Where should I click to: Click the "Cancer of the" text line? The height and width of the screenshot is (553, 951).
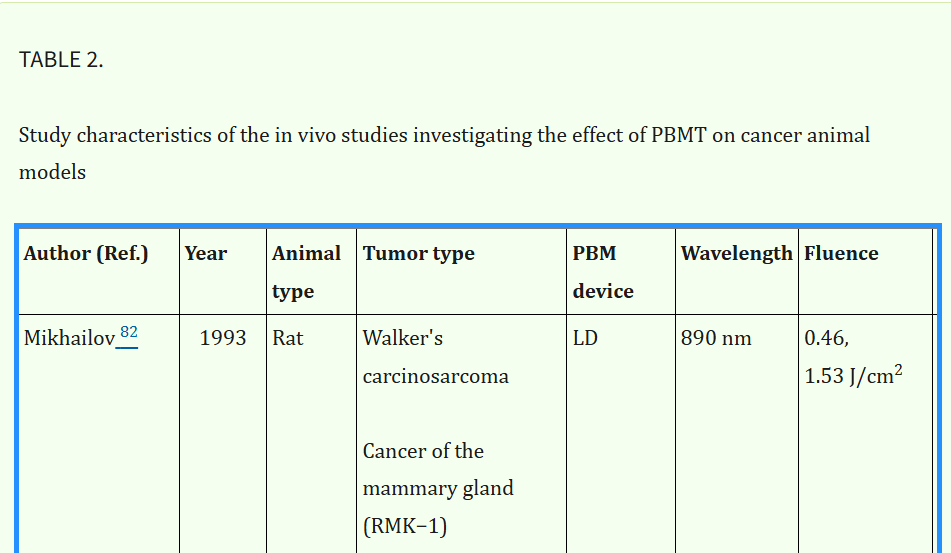(x=423, y=451)
